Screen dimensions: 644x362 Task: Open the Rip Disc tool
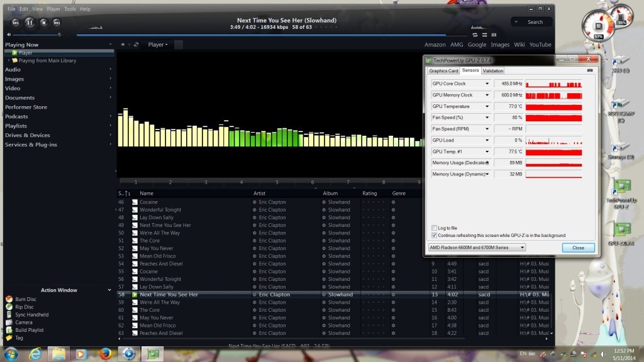[9, 307]
